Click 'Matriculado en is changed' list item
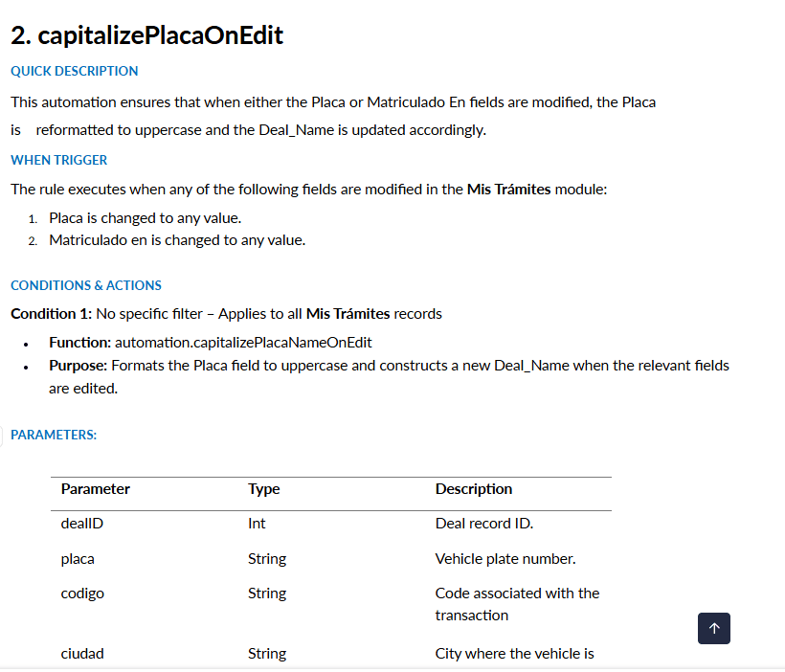This screenshot has height=672, width=785. pyautogui.click(x=177, y=240)
